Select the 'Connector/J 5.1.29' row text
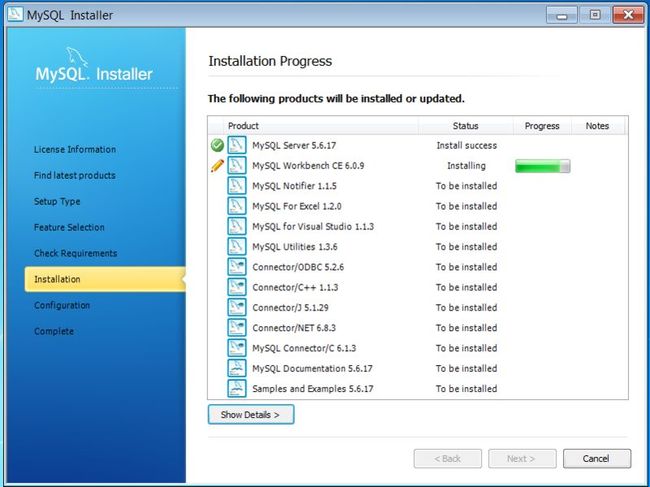 click(290, 308)
